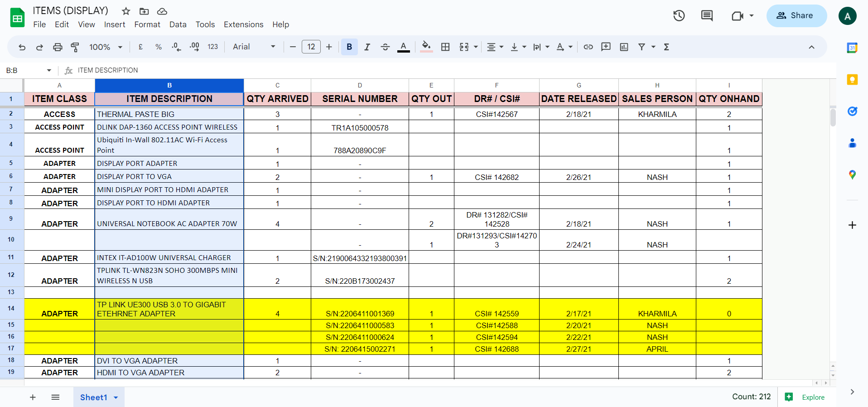
Task: Open the all sheets list
Action: 55,397
